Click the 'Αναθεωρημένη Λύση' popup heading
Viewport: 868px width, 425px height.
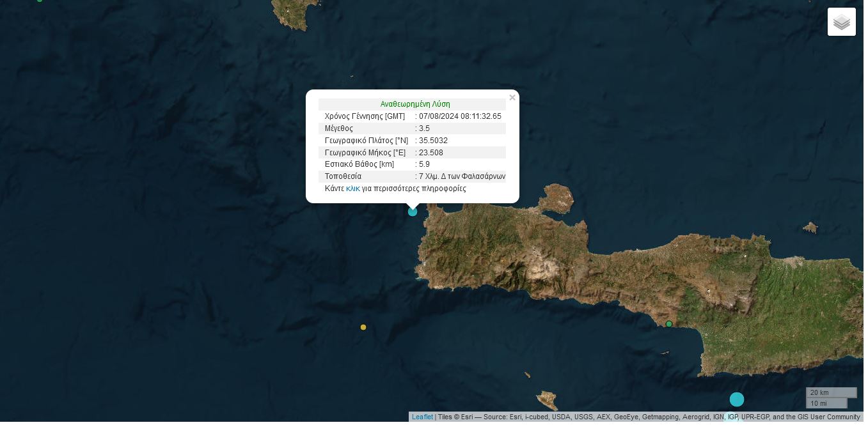point(414,104)
